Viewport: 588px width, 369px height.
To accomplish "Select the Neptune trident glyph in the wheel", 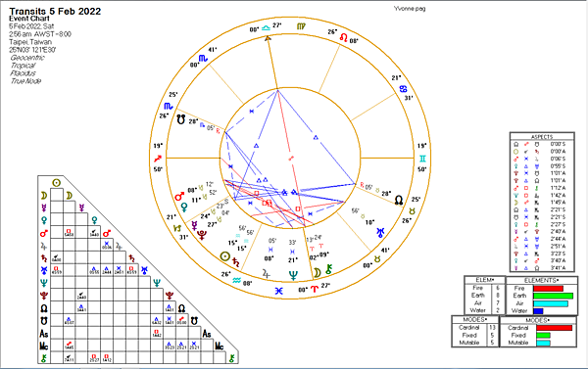I will pyautogui.click(x=293, y=276).
